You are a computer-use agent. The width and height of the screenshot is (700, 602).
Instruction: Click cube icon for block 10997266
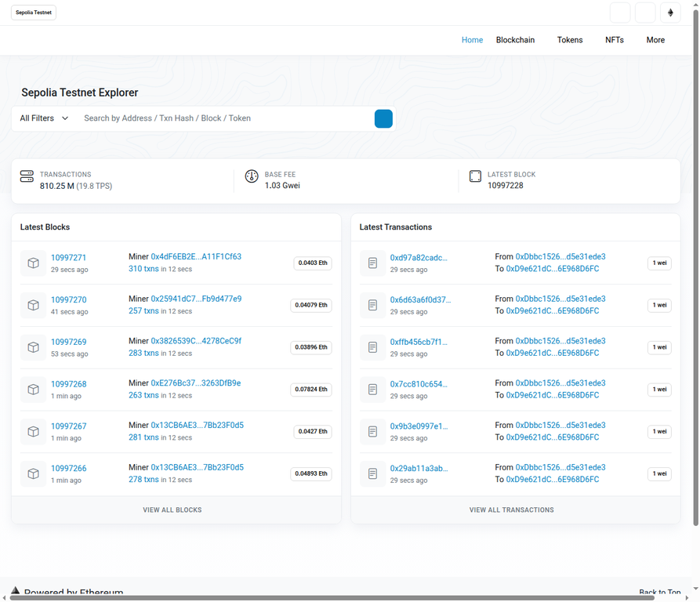pyautogui.click(x=34, y=473)
